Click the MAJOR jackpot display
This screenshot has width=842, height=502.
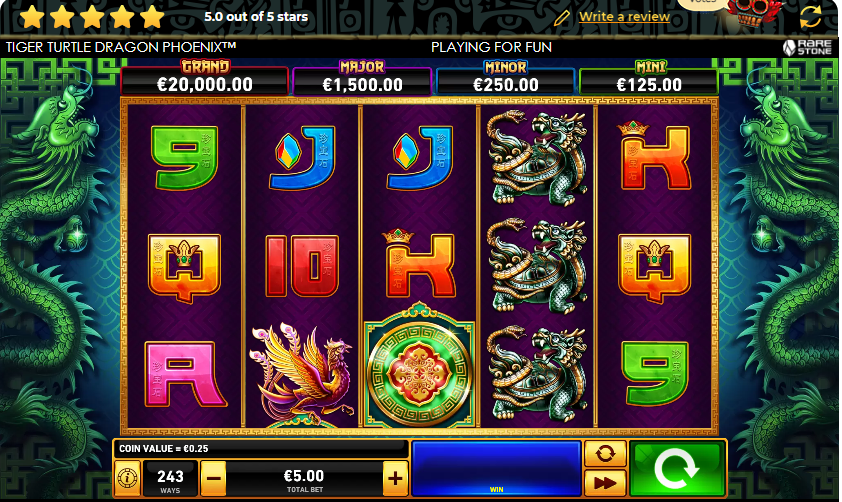362,78
